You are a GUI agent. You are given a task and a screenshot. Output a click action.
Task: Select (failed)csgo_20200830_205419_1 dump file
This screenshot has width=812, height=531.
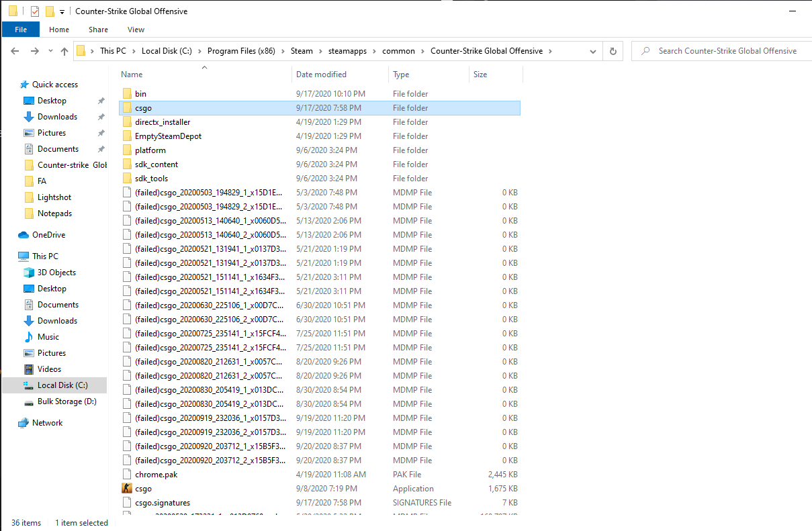[x=210, y=390]
